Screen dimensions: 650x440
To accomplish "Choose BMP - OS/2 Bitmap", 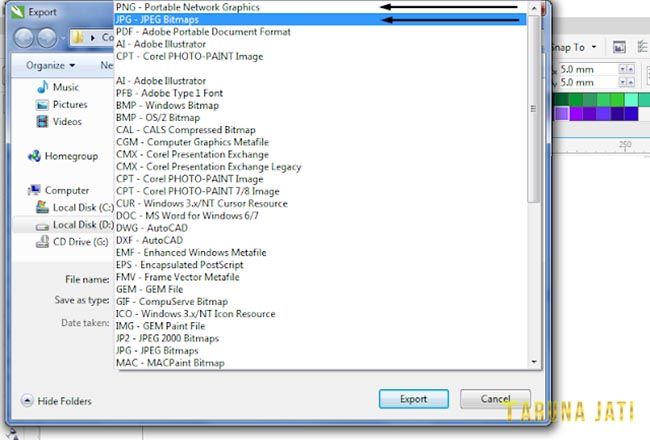I will 320,117.
